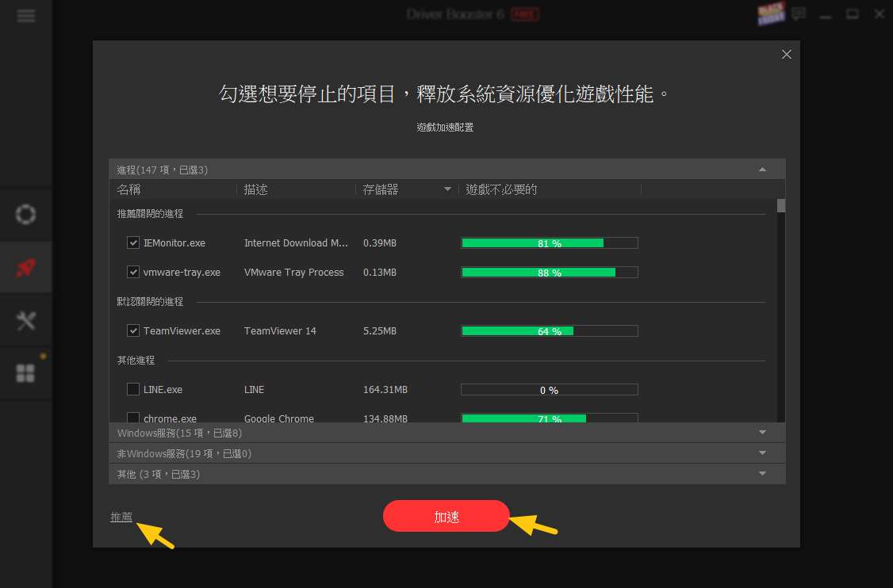Viewport: 893px width, 588px height.
Task: Select the rocket Game Boost icon
Action: coord(26,268)
